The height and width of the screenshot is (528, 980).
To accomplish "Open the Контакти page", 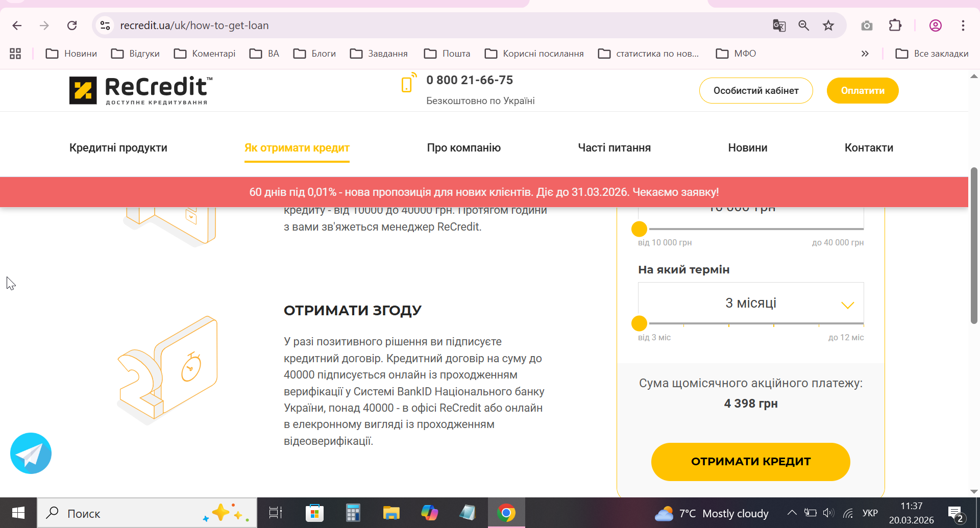I will [869, 148].
